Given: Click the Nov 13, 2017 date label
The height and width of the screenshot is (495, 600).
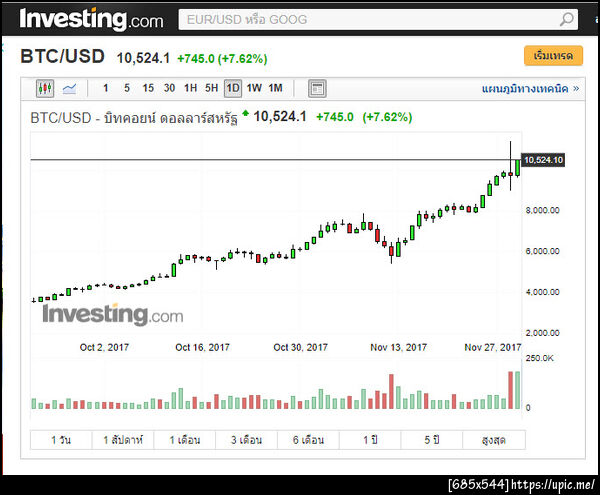Looking at the screenshot, I should click(x=398, y=347).
